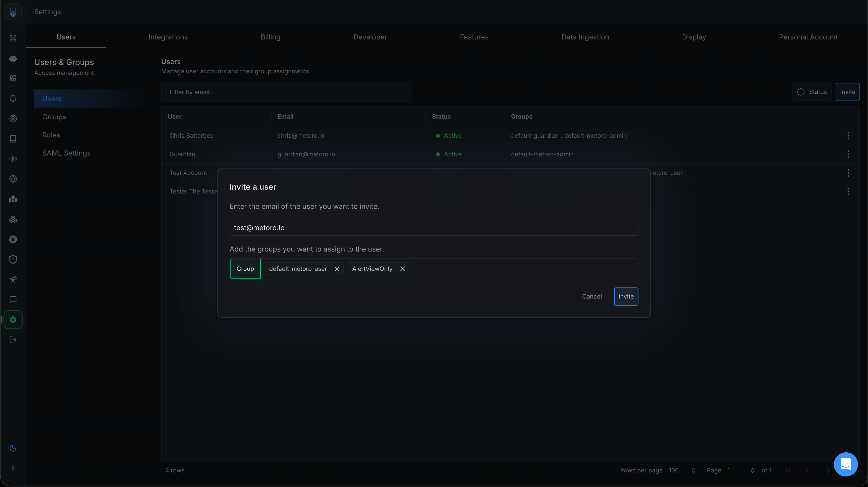868x487 pixels.
Task: Open the robot AI assistant sidebar icon
Action: [13, 58]
